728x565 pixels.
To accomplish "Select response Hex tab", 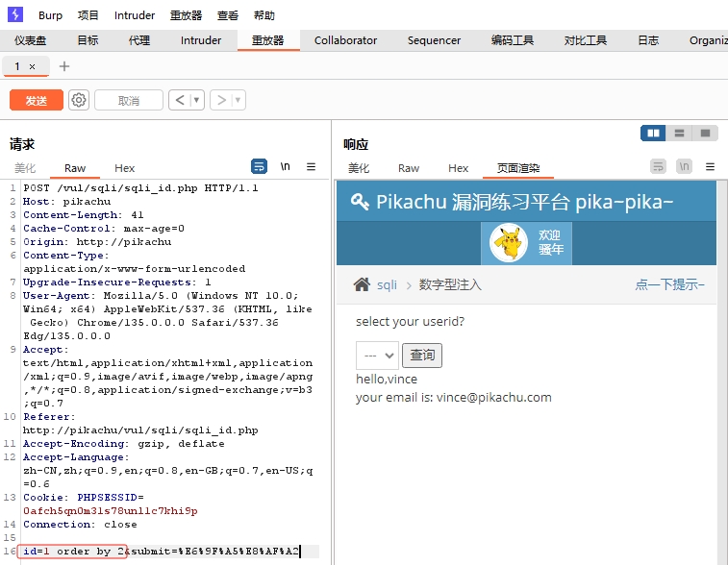I will click(459, 168).
